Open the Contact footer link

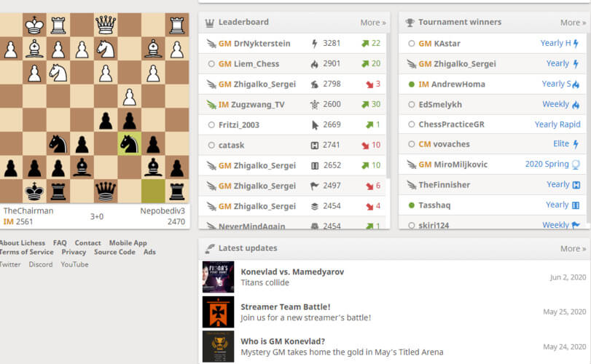tap(87, 243)
